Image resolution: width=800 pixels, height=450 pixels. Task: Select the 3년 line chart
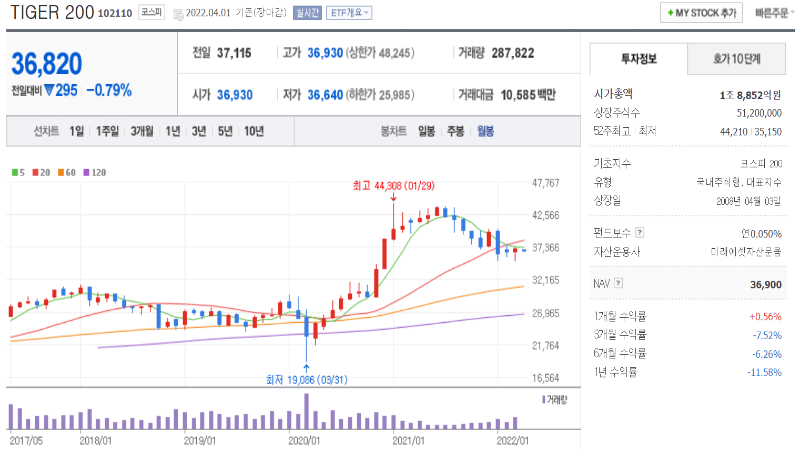(x=198, y=132)
